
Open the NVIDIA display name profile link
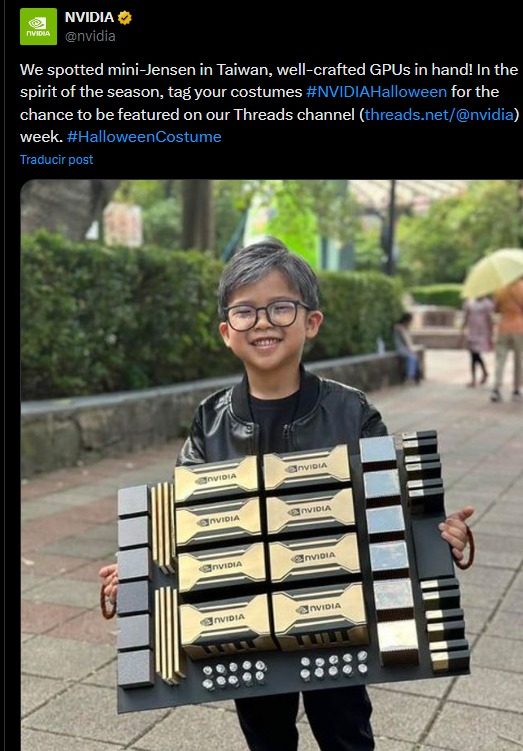click(90, 18)
